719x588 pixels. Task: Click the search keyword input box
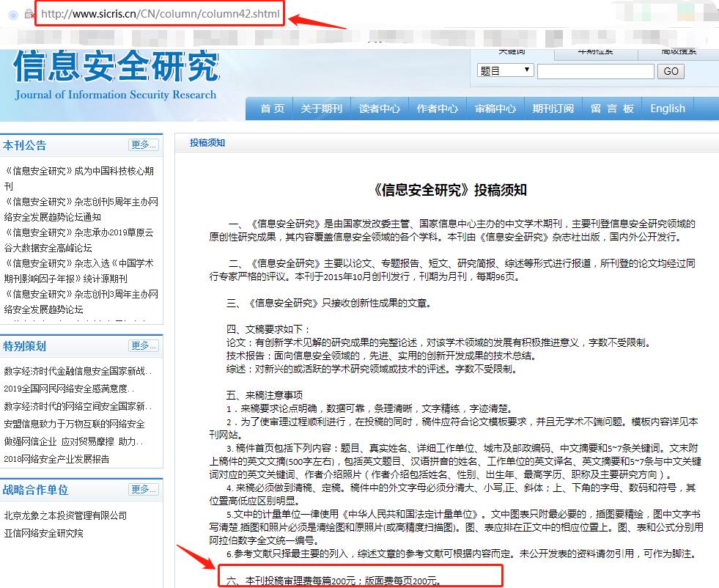point(595,71)
